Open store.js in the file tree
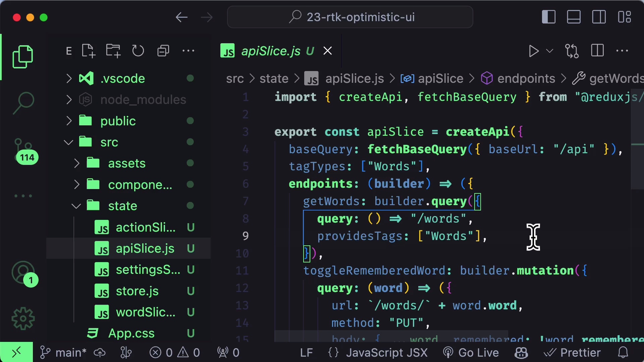Viewport: 644px width, 362px height. (x=128, y=291)
